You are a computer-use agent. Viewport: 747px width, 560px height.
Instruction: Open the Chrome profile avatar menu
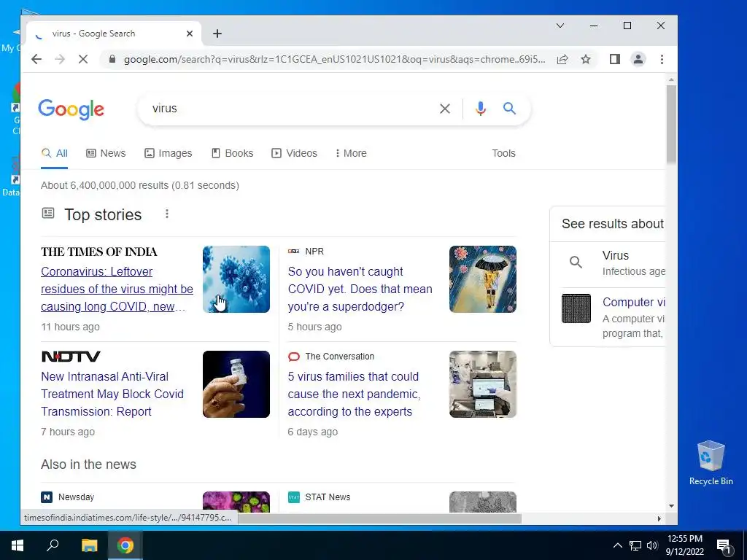(638, 60)
